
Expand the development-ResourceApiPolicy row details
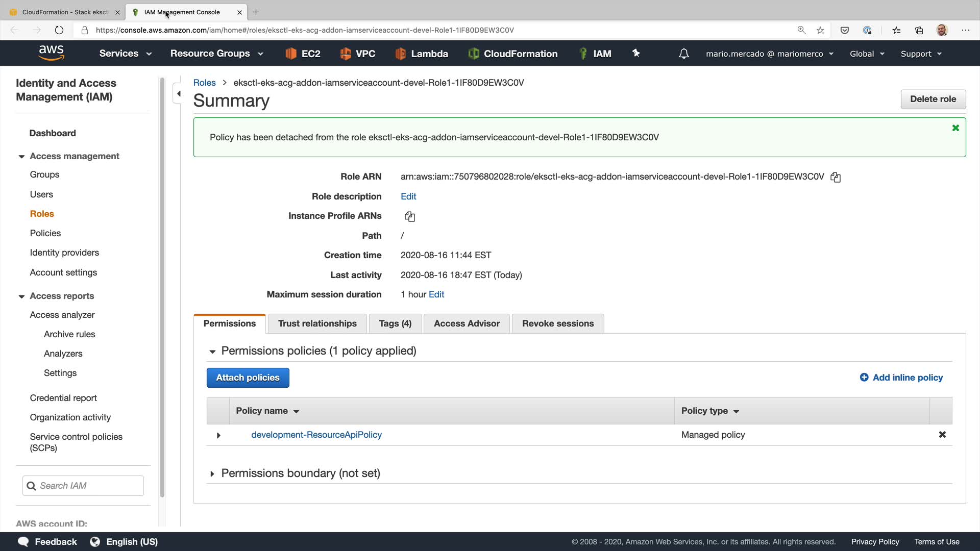218,435
